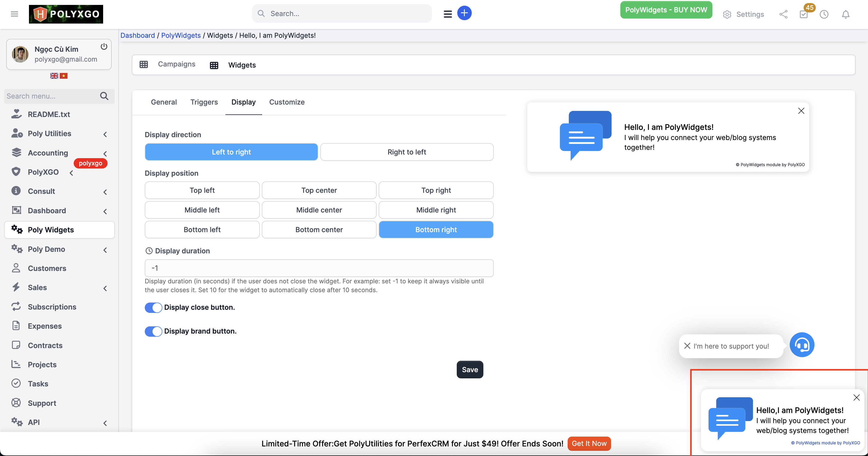Open the blue support headset chat icon
This screenshot has width=868, height=456.
(x=802, y=345)
